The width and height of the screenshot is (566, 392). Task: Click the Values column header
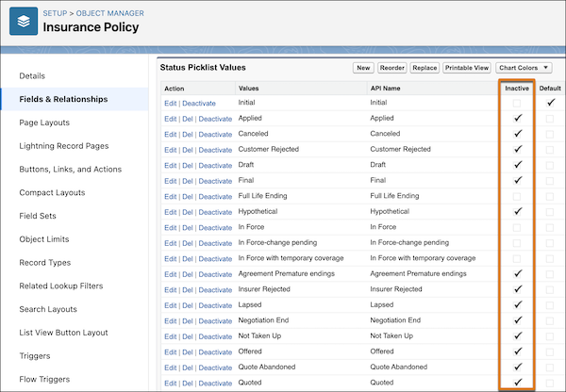pos(248,89)
